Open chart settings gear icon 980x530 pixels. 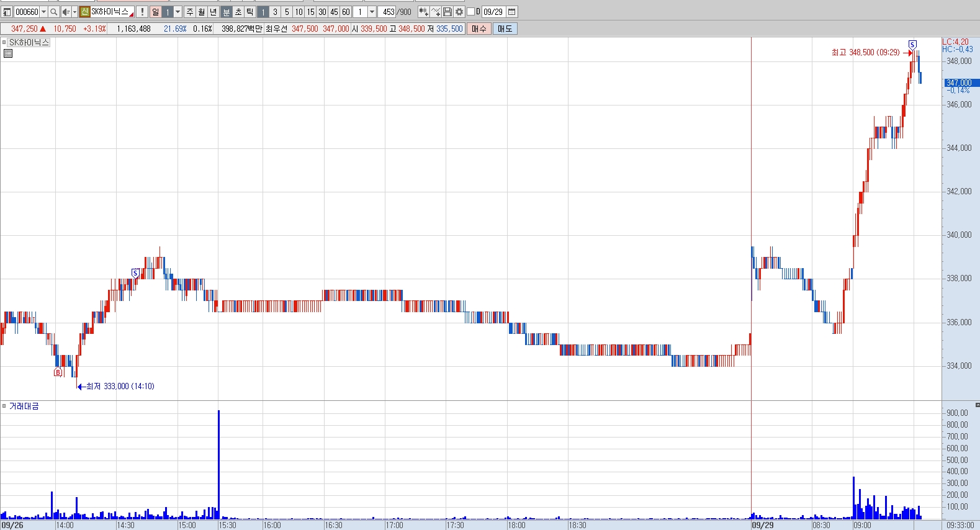pos(459,12)
